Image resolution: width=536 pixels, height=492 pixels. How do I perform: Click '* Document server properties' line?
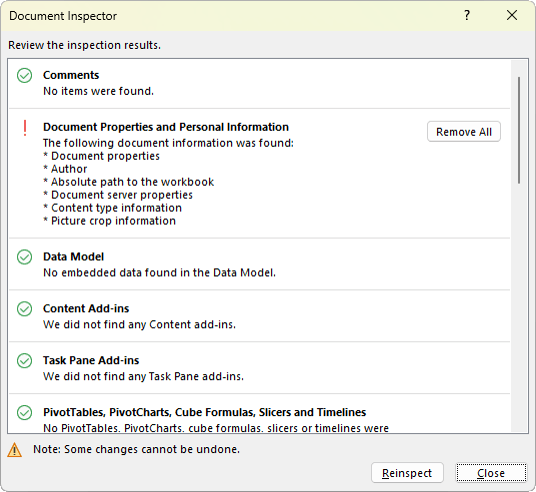tap(118, 195)
